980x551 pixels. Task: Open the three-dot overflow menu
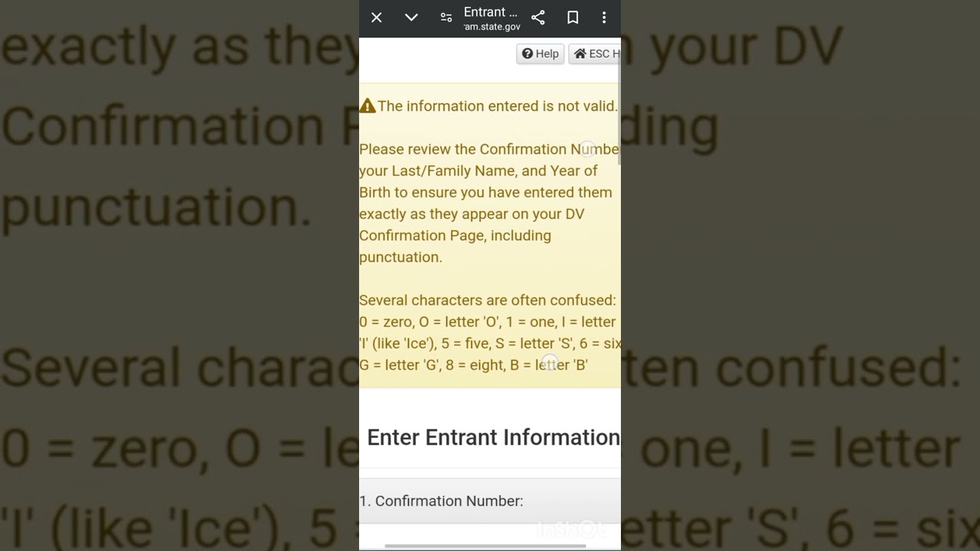point(604,18)
